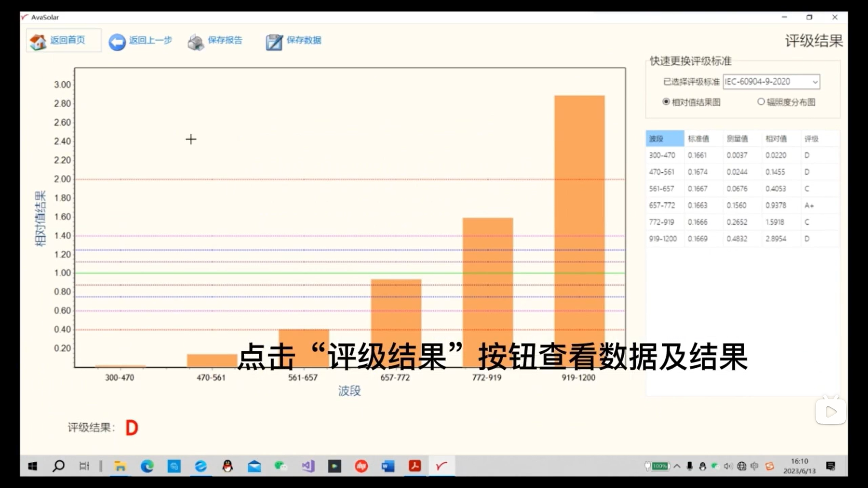Click the 返回上一步 button
868x488 pixels.
click(140, 41)
